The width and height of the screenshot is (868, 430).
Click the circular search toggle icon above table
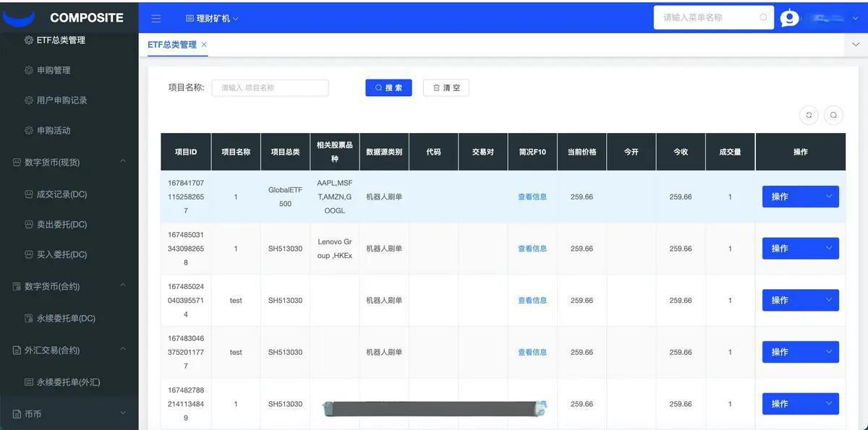[834, 114]
